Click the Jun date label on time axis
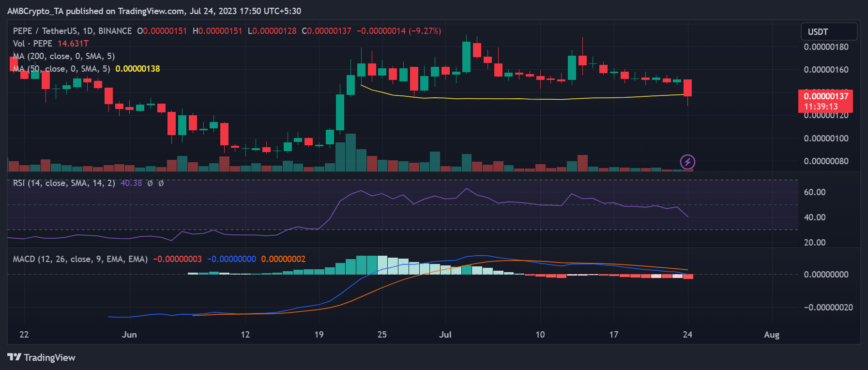Screen dimensions: 868x370 129,335
